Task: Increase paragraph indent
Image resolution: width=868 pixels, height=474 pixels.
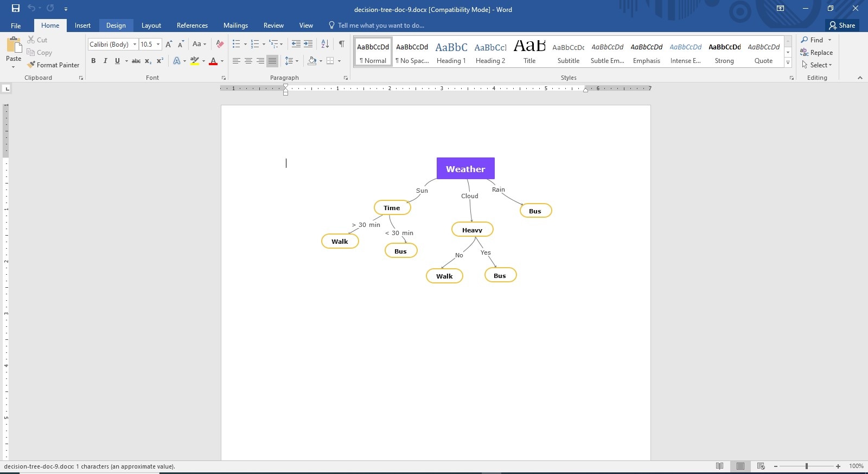Action: tap(308, 44)
